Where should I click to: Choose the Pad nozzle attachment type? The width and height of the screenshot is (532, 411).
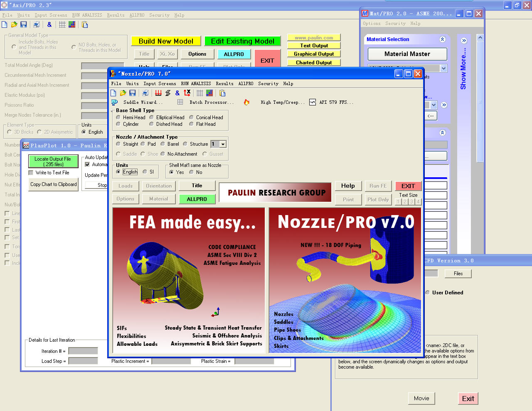coord(143,144)
